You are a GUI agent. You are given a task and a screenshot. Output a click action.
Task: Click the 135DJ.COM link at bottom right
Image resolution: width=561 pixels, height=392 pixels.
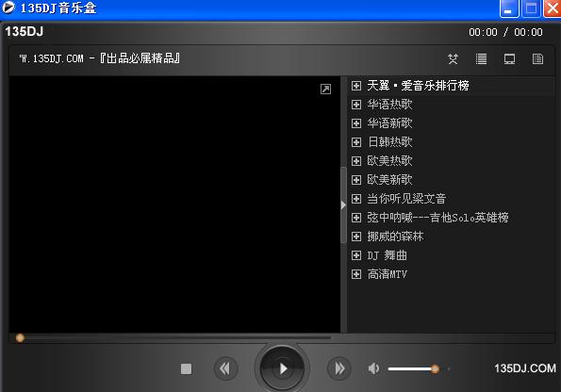point(525,368)
